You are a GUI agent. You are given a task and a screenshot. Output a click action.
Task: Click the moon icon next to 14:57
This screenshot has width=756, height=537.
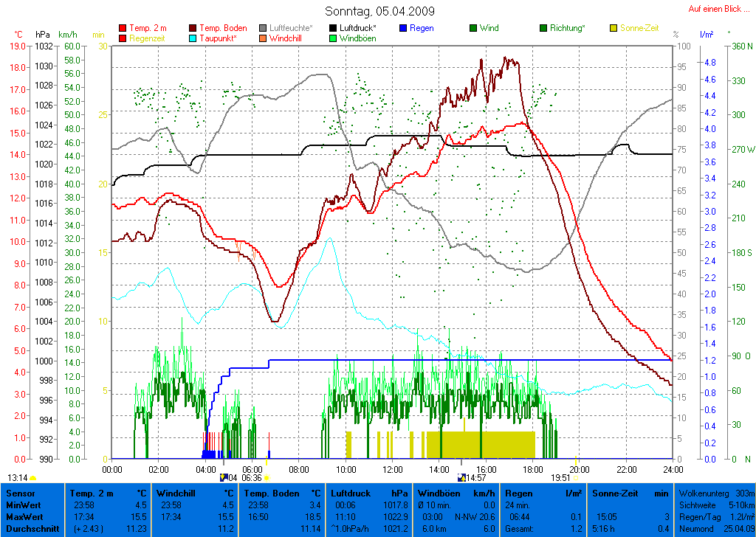point(461,478)
